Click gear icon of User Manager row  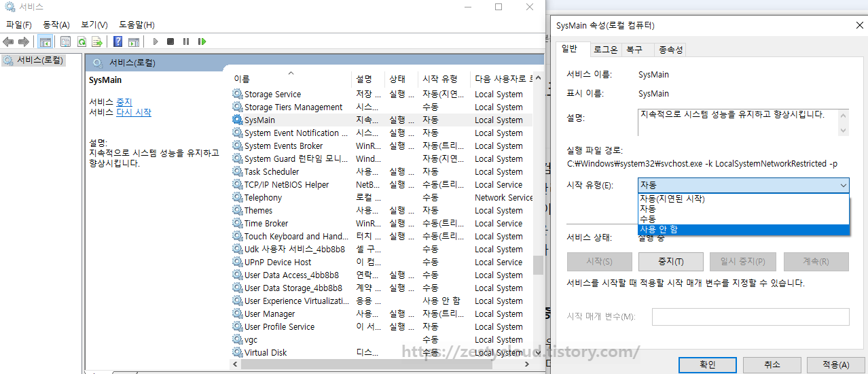click(x=237, y=313)
